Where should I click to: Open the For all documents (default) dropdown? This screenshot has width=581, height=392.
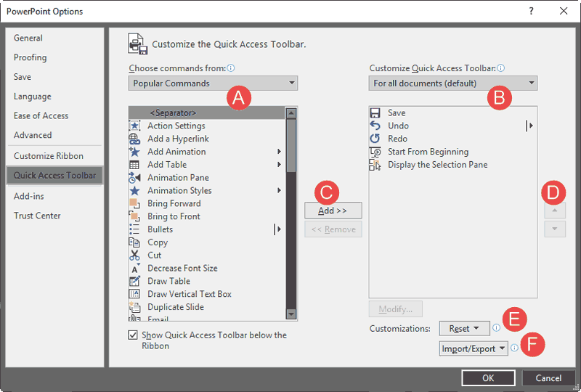point(452,83)
